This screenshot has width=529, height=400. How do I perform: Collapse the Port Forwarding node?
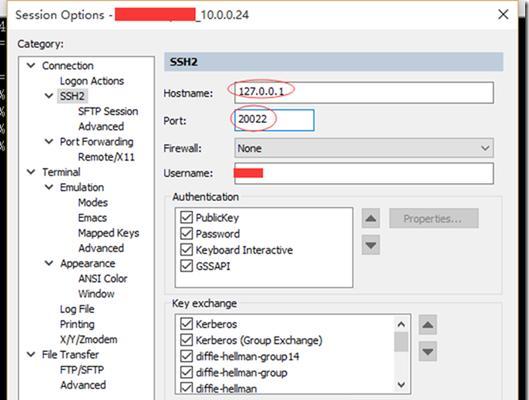point(49,141)
